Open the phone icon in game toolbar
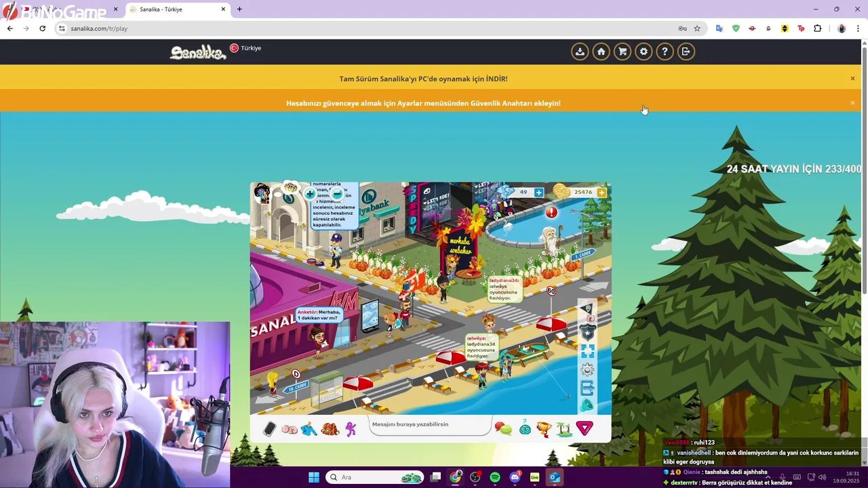The width and height of the screenshot is (868, 488). pos(269,429)
